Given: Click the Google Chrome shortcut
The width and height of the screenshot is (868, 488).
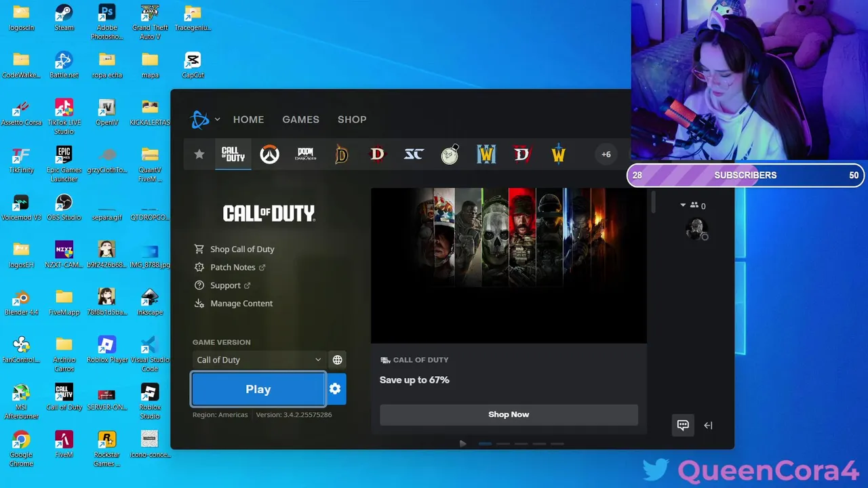Looking at the screenshot, I should point(21,449).
